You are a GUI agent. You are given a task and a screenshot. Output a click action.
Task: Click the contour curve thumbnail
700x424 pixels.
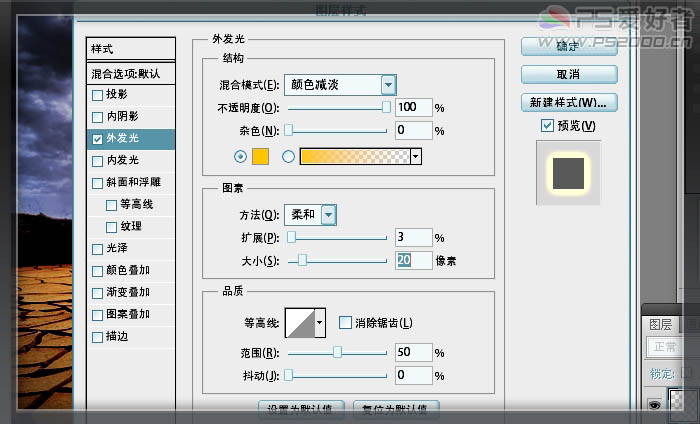[x=299, y=322]
